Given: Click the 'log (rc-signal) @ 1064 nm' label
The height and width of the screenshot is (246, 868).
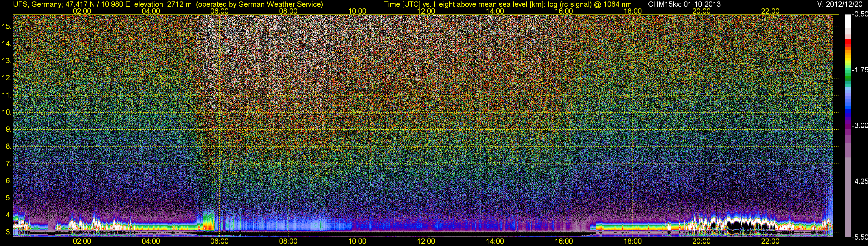Looking at the screenshot, I should click(x=590, y=4).
